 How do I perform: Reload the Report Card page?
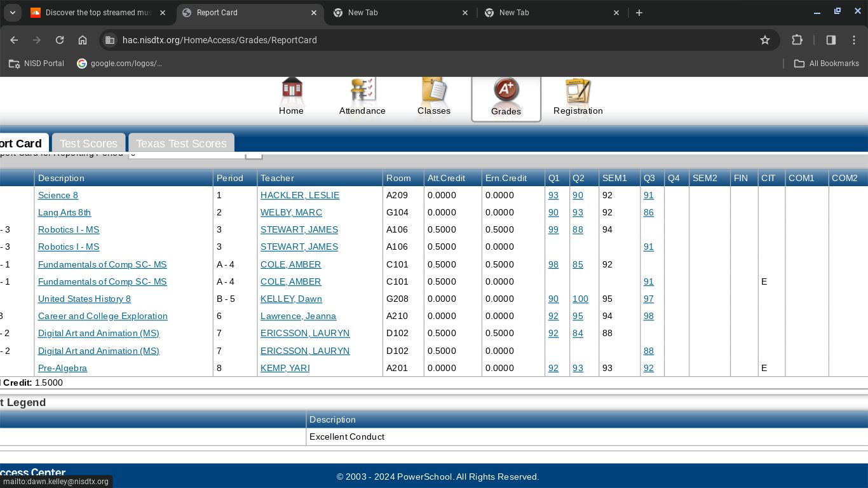[x=60, y=40]
